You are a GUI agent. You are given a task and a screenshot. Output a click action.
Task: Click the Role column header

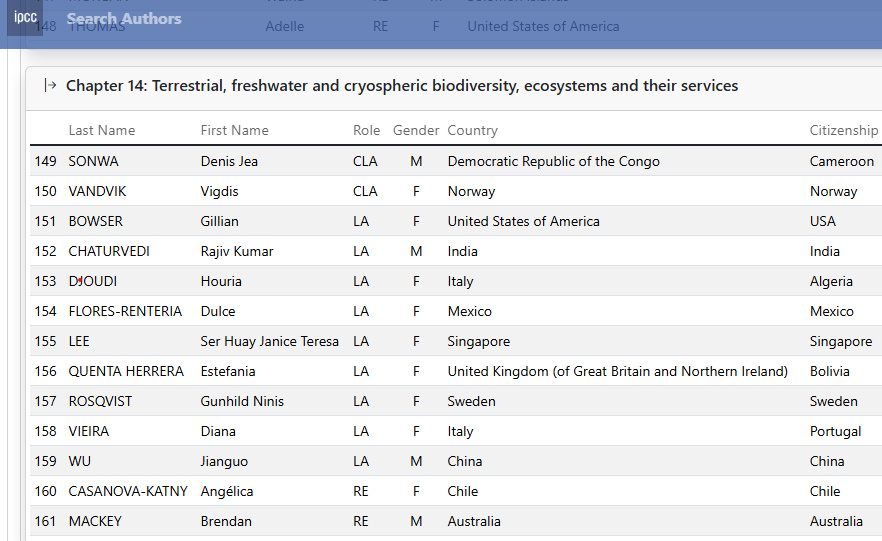pos(367,130)
